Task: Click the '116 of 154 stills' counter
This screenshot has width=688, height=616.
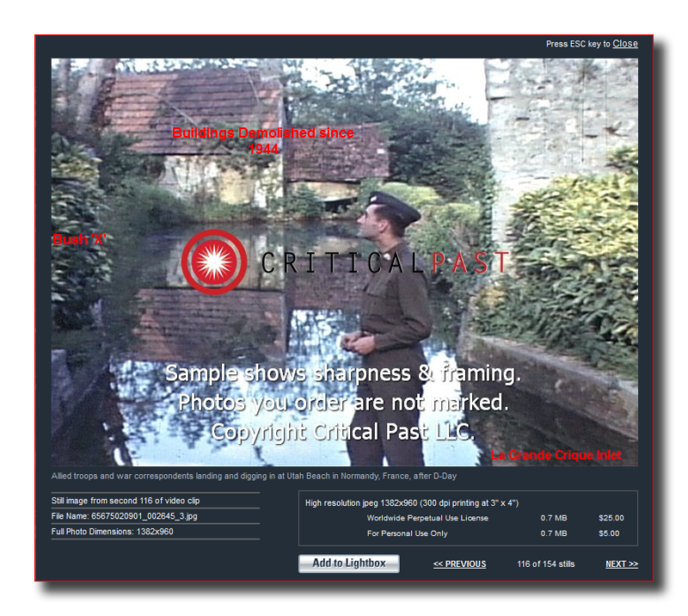Action: click(x=545, y=564)
